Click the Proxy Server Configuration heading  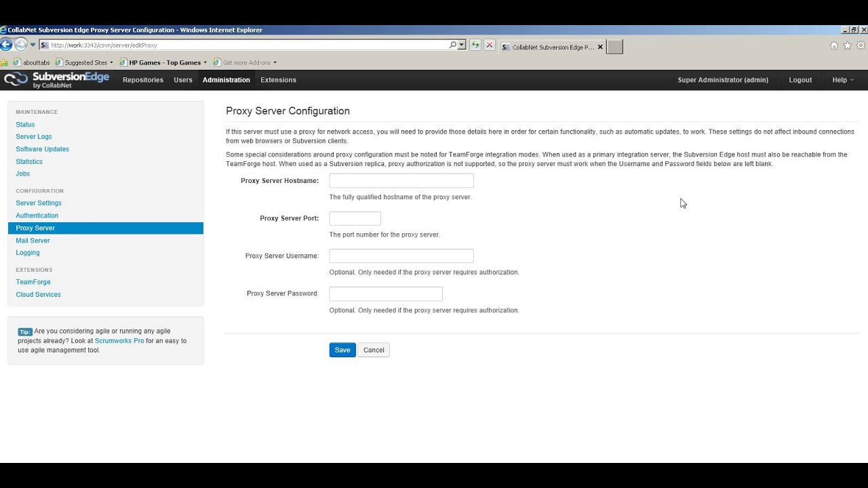click(288, 111)
